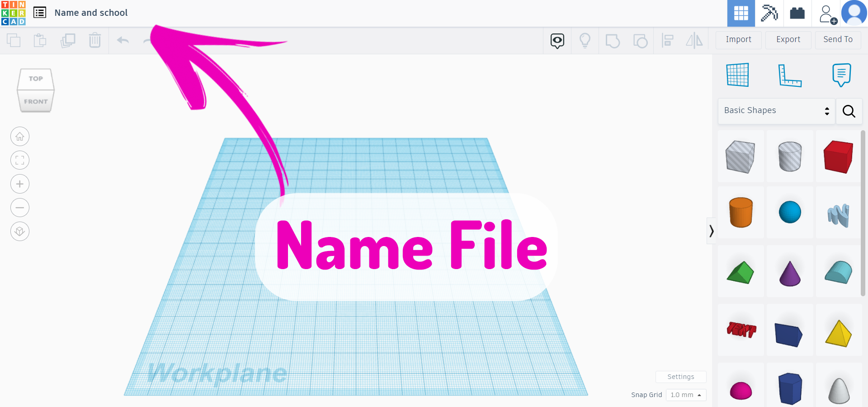Viewport: 868px width, 407px height.
Task: Open the Tinkercad designs menu
Action: (40, 12)
